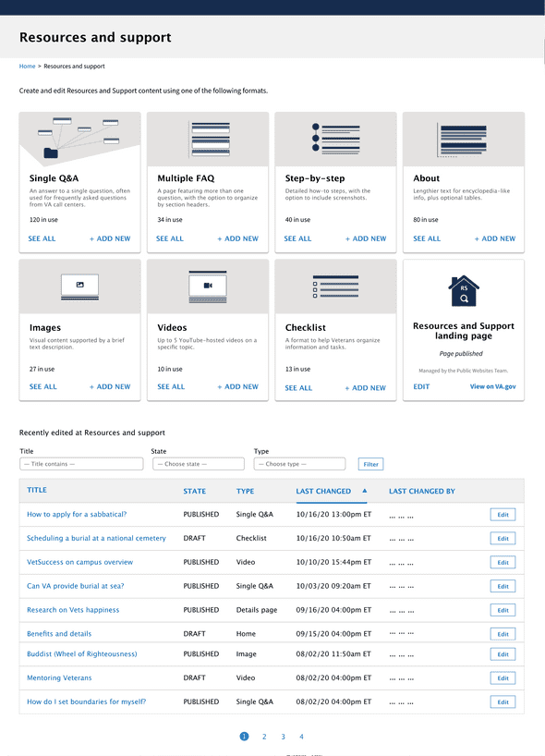
Task: Click the Single Q&A card illustration
Action: (x=79, y=139)
